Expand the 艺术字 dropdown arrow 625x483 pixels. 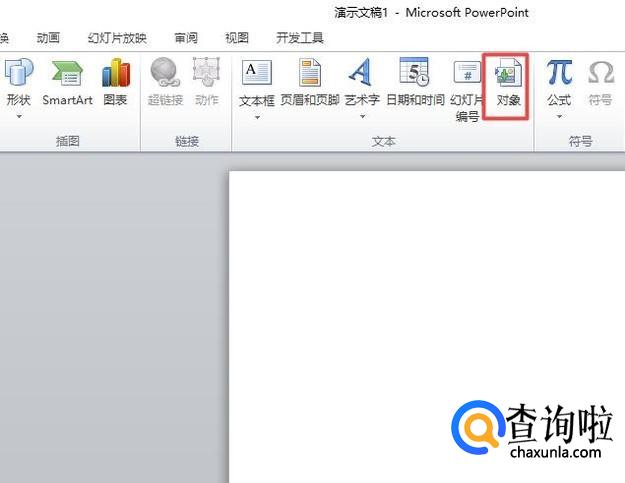click(362, 116)
